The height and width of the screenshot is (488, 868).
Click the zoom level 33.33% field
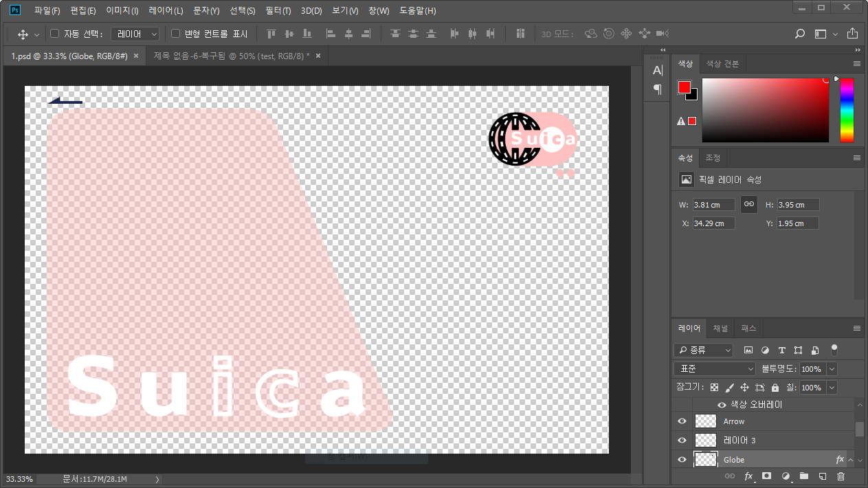[x=19, y=478]
